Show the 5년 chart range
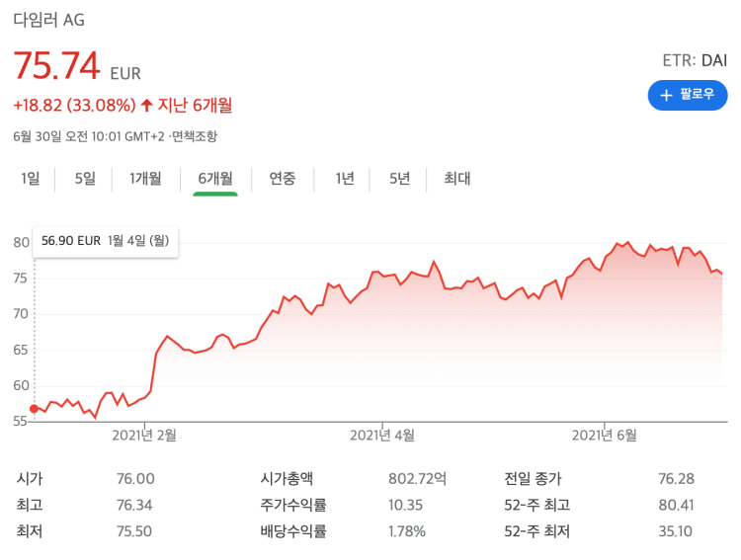Image resolution: width=741 pixels, height=560 pixels. coord(399,179)
